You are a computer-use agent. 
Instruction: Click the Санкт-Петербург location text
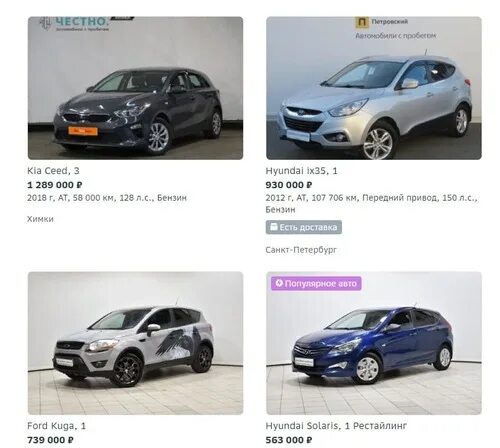click(x=301, y=250)
